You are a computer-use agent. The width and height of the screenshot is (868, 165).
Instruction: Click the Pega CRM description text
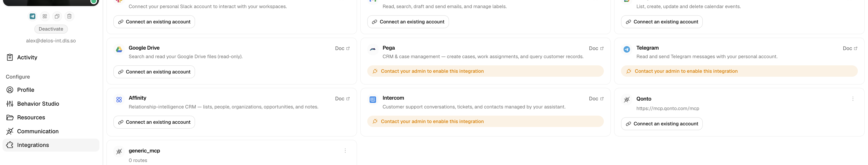click(483, 57)
